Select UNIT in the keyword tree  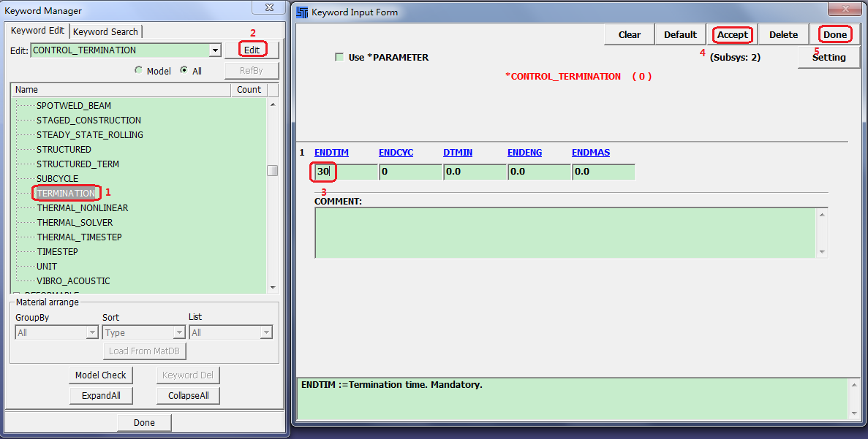pyautogui.click(x=47, y=267)
